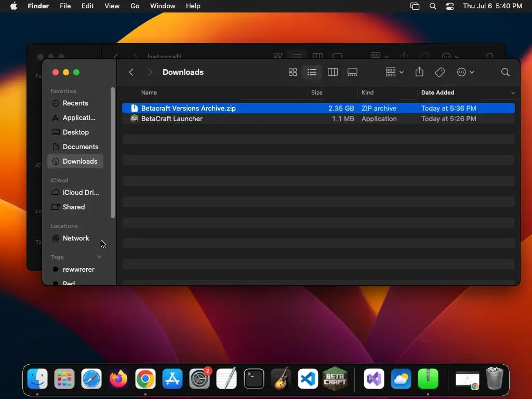532x399 pixels.
Task: Launch Safari from the Dock
Action: click(91, 379)
